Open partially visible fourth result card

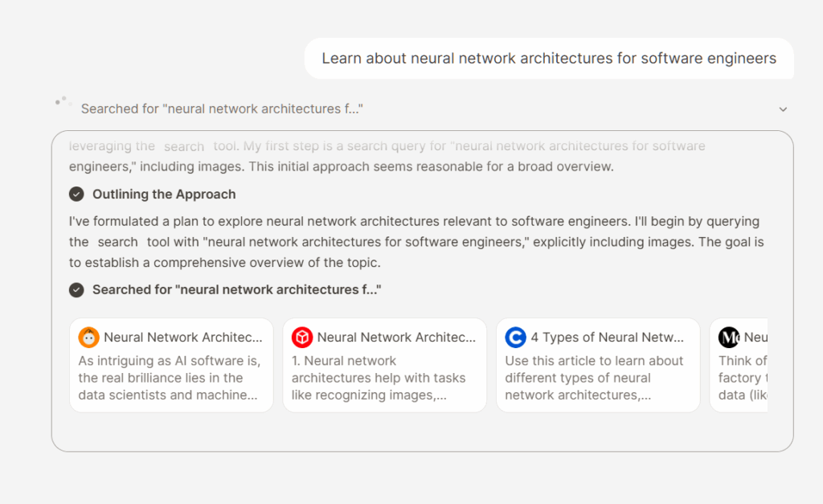[741, 366]
